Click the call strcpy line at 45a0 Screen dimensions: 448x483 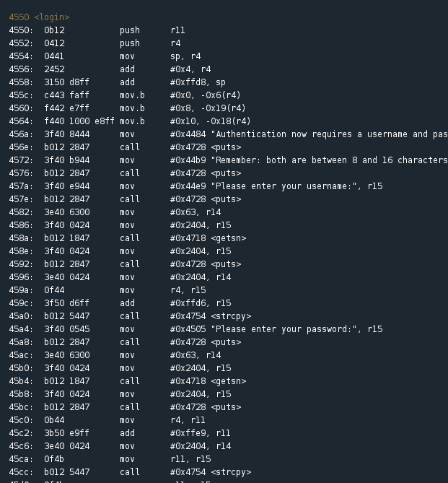click(x=130, y=316)
